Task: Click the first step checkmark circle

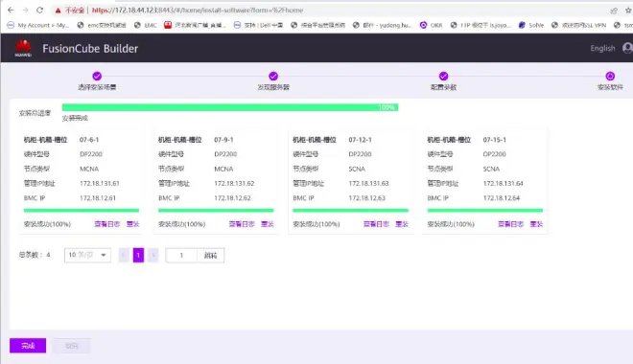Action: 97,76
